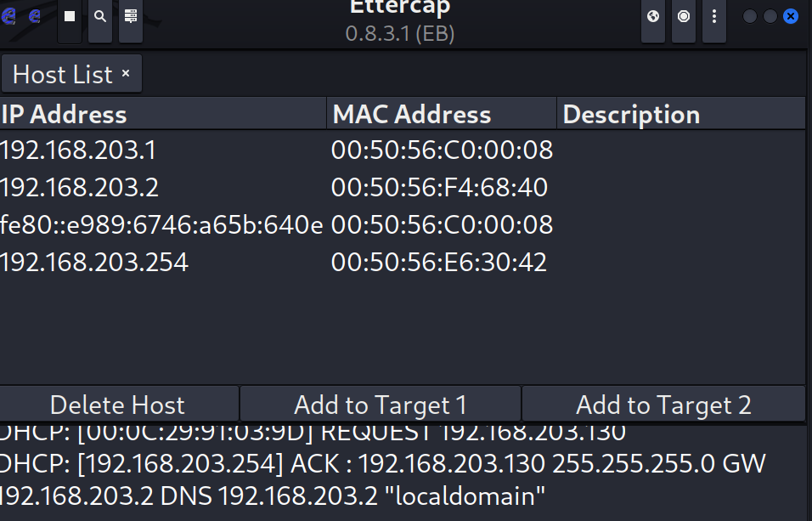Select host row 192.168.203.254

(403, 262)
